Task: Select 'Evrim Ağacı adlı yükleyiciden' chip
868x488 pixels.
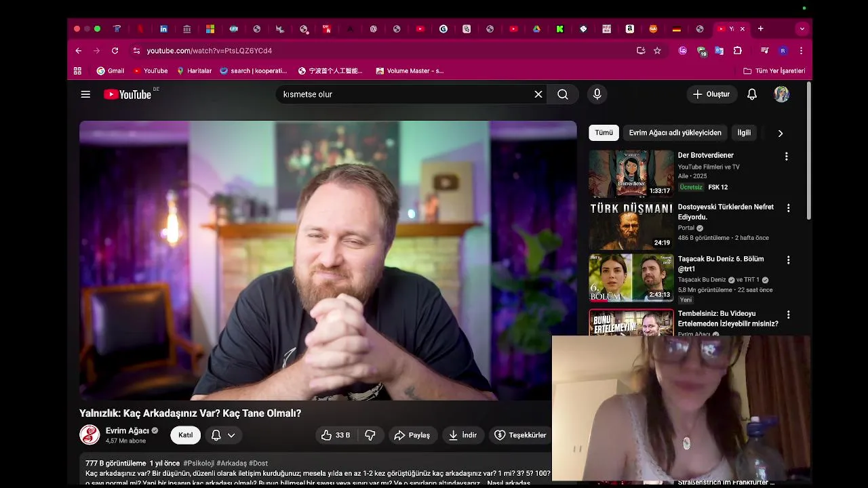Action: pyautogui.click(x=675, y=133)
